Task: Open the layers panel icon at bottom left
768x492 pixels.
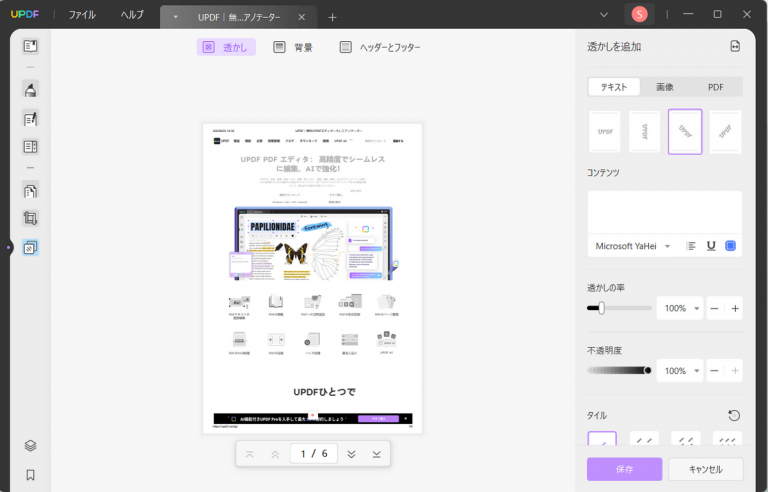Action: pyautogui.click(x=30, y=445)
